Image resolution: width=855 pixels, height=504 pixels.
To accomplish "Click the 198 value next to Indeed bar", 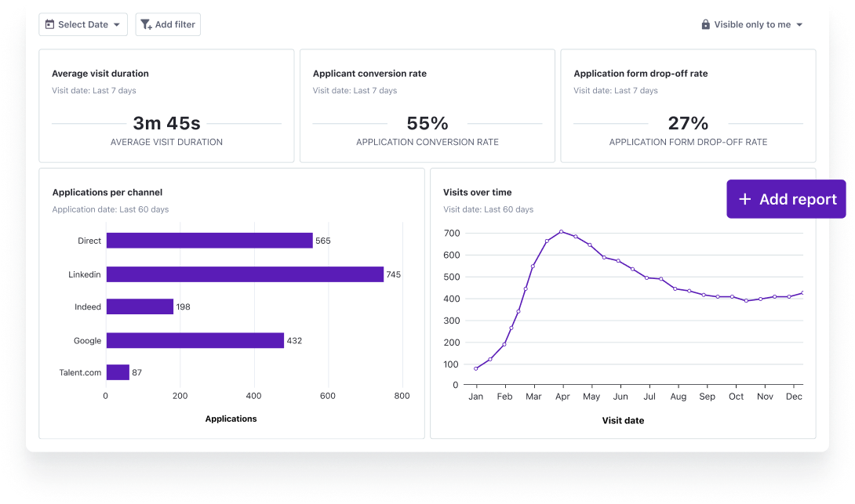I will point(184,306).
